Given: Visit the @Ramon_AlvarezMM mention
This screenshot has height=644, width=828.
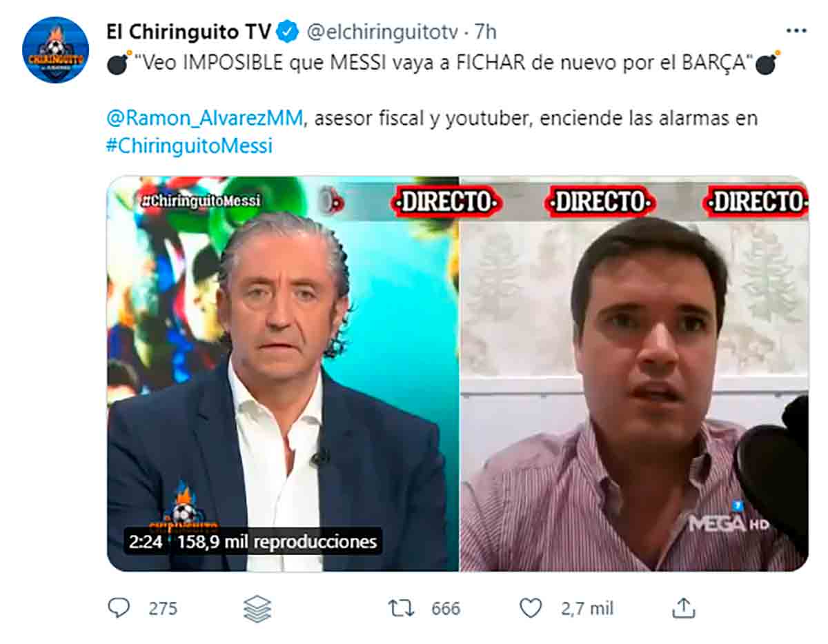Looking at the screenshot, I should point(205,118).
